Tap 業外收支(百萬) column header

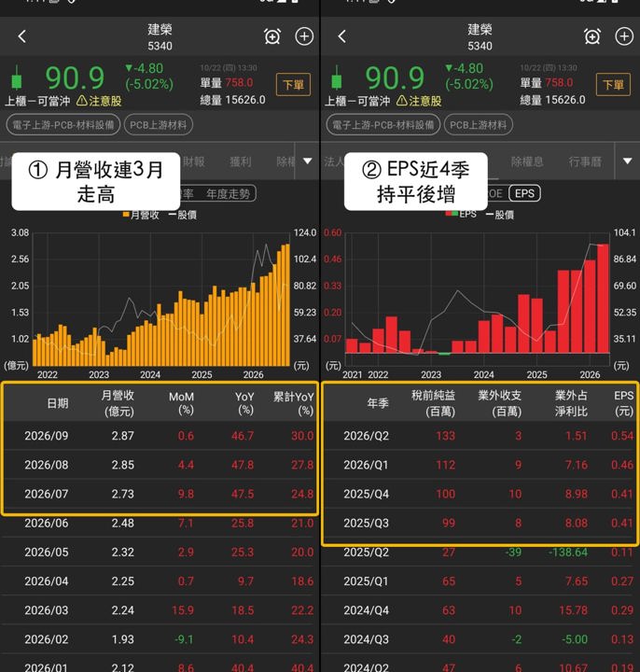tap(499, 403)
